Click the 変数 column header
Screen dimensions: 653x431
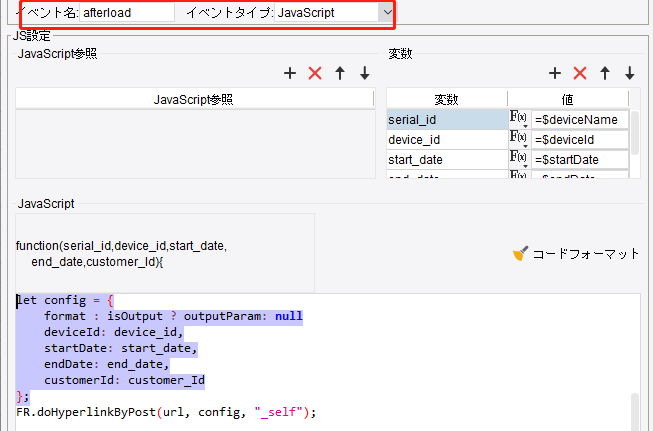coord(447,100)
